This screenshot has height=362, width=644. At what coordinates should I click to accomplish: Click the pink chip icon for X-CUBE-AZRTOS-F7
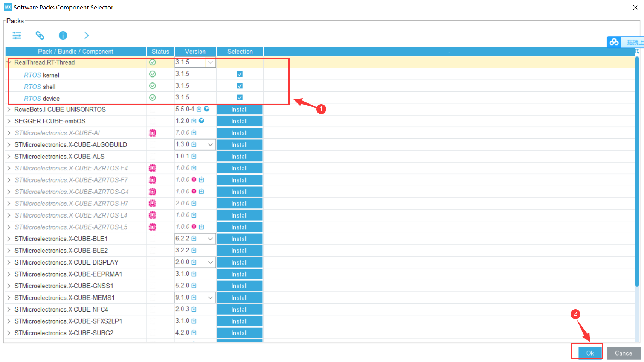(x=153, y=180)
